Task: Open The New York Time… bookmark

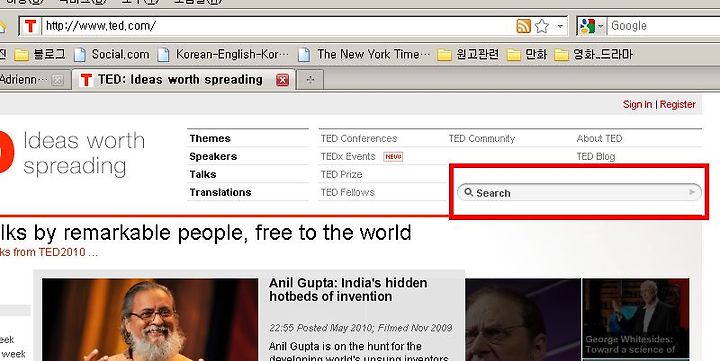Action: click(364, 55)
